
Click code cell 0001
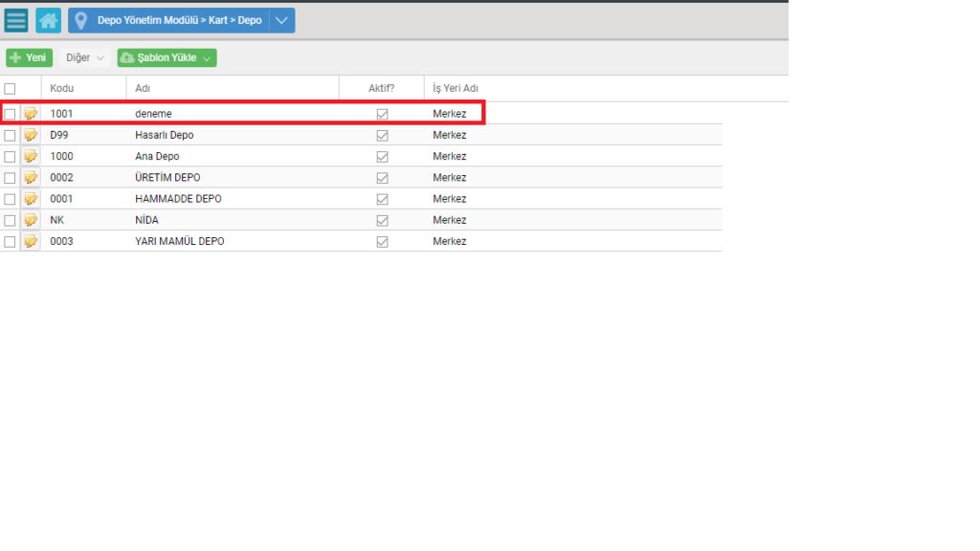click(61, 199)
